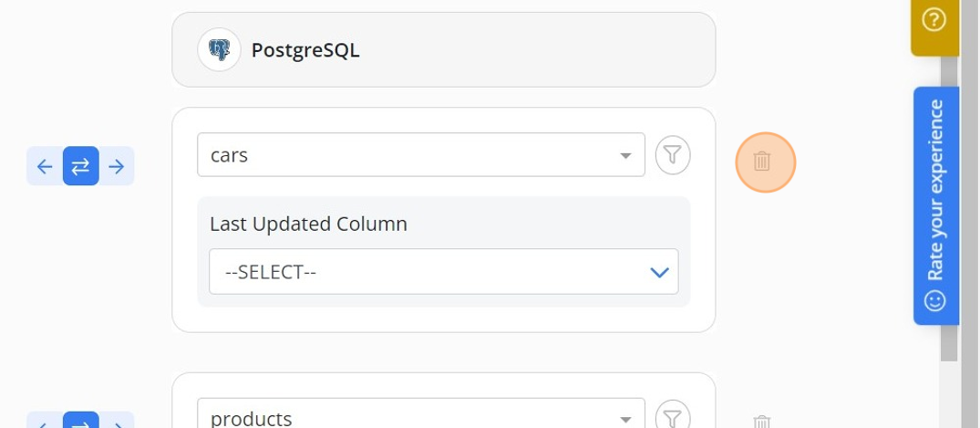
Task: Click the cars table name field
Action: tap(420, 154)
